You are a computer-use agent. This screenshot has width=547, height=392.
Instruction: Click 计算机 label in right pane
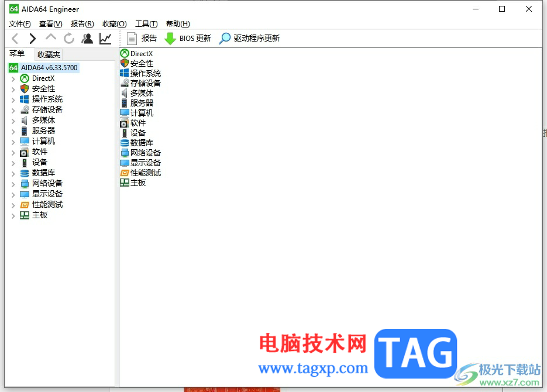142,113
